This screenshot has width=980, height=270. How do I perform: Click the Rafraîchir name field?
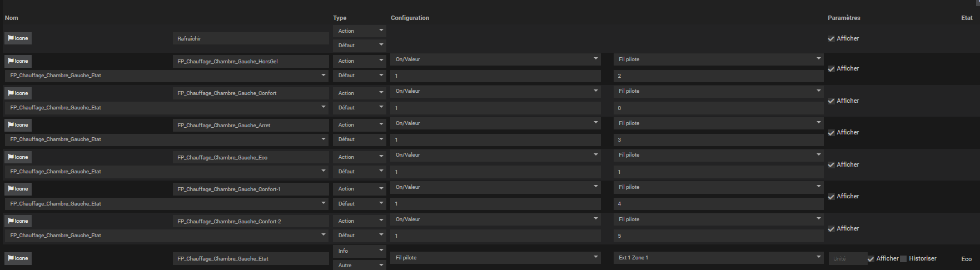click(x=251, y=39)
